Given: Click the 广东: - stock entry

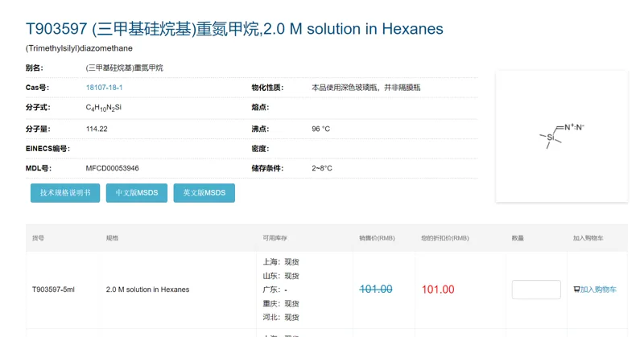Looking at the screenshot, I should point(275,290).
